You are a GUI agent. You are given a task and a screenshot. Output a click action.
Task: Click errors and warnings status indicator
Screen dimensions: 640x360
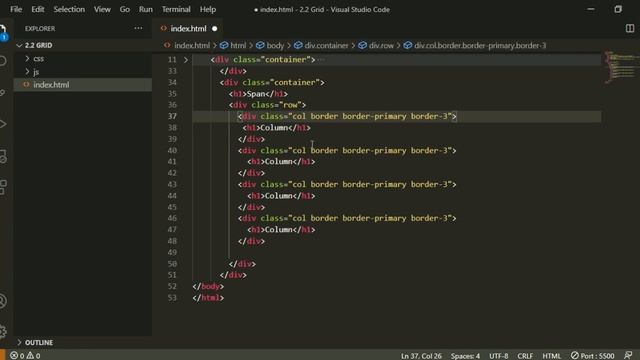[25, 356]
